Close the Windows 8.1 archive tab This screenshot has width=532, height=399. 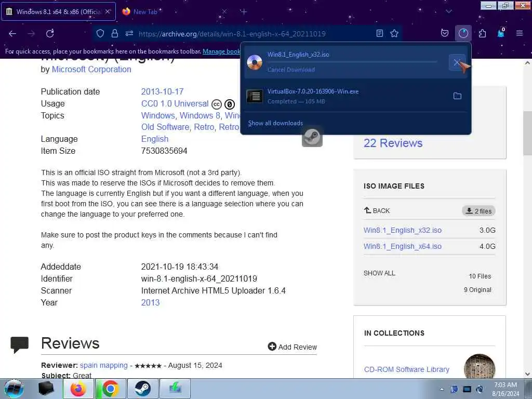pyautogui.click(x=108, y=11)
